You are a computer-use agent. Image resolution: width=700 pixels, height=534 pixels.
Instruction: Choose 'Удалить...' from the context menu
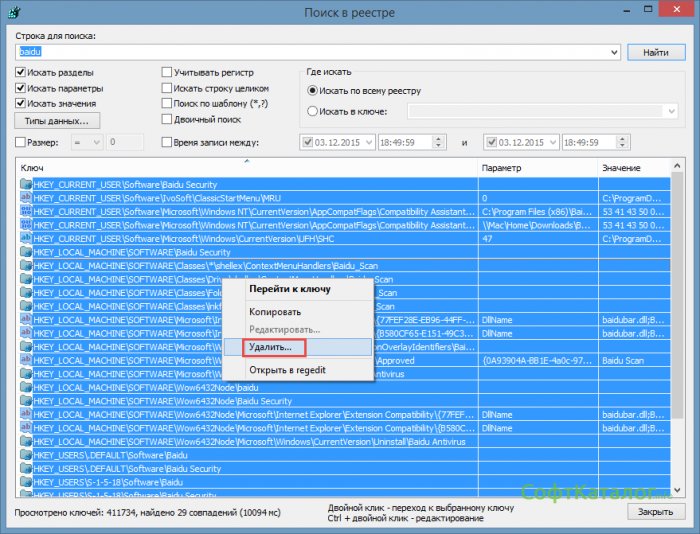271,347
